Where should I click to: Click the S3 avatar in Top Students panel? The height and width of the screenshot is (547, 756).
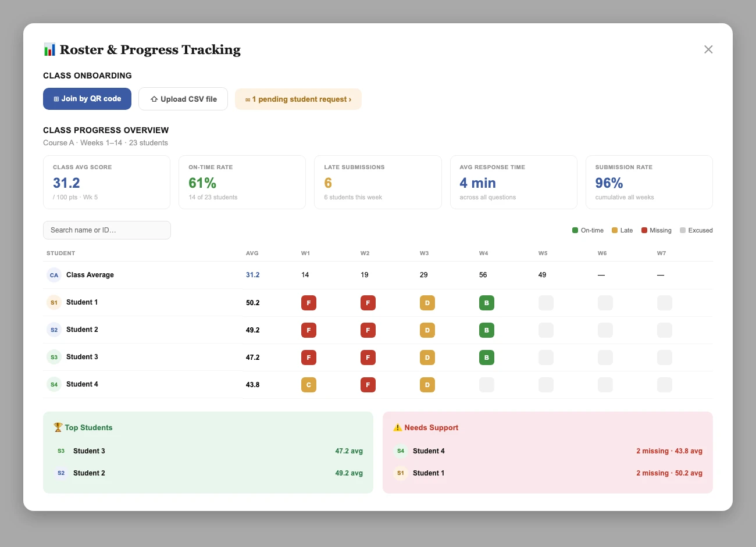pos(61,451)
